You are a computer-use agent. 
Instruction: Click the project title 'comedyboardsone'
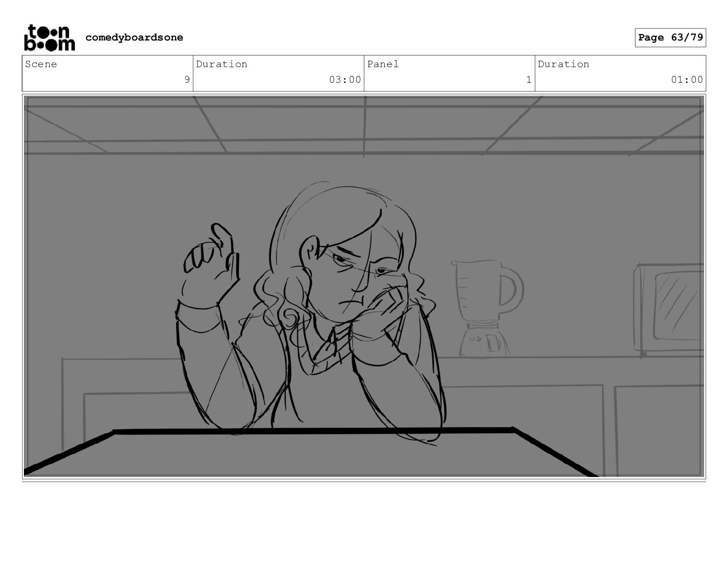point(134,38)
